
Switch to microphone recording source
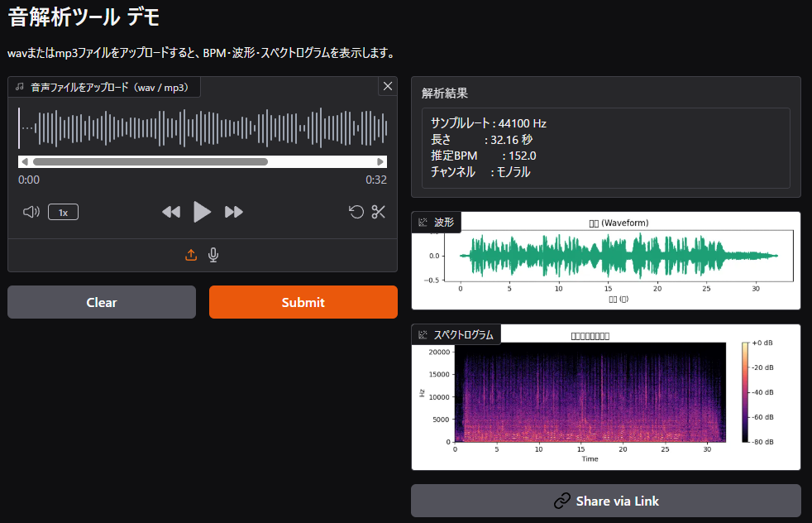(x=213, y=255)
